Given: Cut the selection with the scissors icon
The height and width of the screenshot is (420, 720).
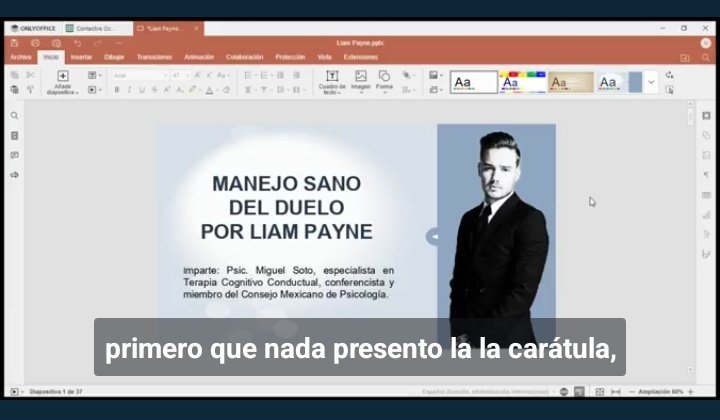Looking at the screenshot, I should [x=30, y=75].
